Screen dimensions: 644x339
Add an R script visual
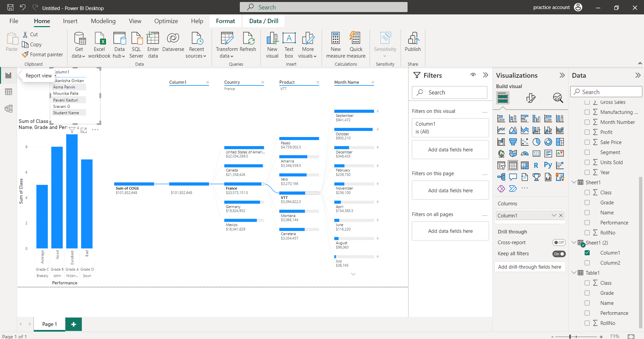pyautogui.click(x=536, y=165)
